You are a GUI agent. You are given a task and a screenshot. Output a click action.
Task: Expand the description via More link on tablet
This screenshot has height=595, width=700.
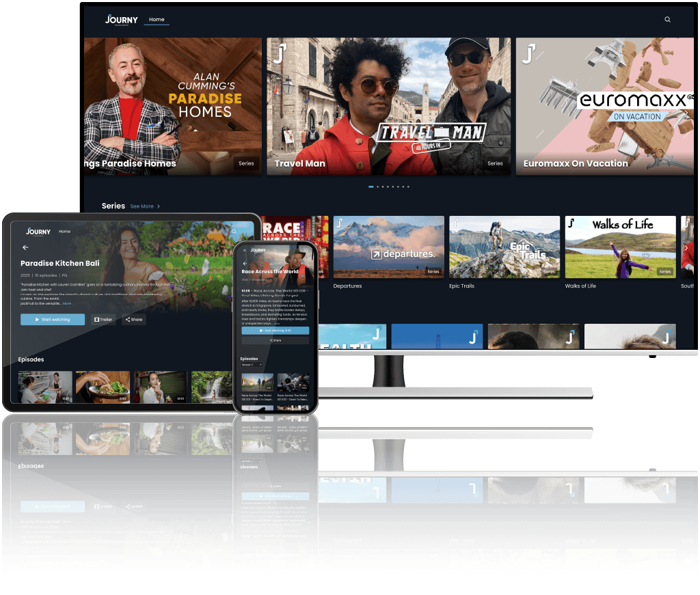[x=66, y=303]
